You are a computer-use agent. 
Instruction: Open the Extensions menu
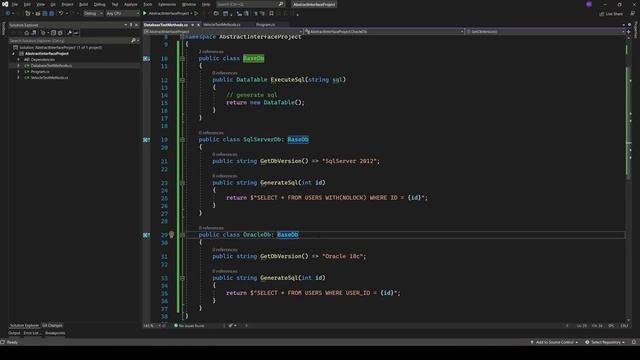coord(167,4)
